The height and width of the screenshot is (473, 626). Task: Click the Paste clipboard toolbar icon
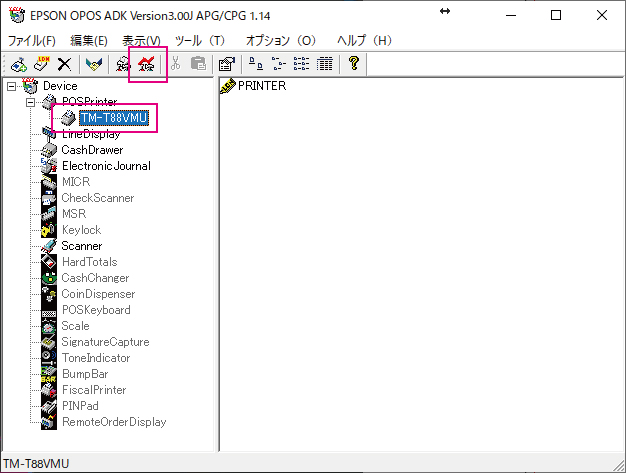(198, 63)
